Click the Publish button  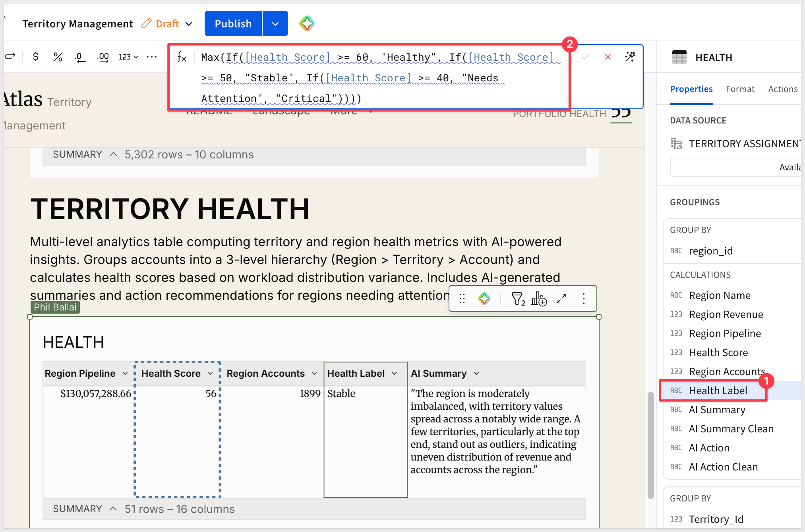tap(233, 23)
